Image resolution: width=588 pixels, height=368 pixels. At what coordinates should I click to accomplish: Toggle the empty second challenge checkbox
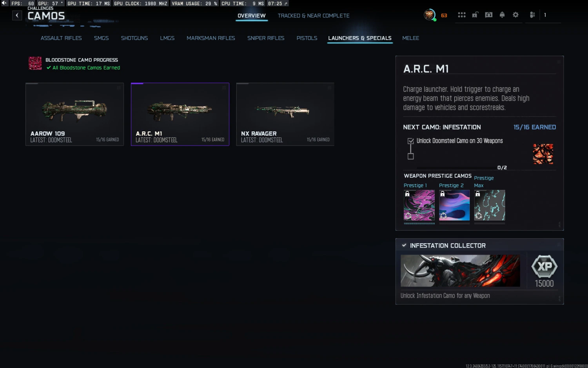point(411,156)
